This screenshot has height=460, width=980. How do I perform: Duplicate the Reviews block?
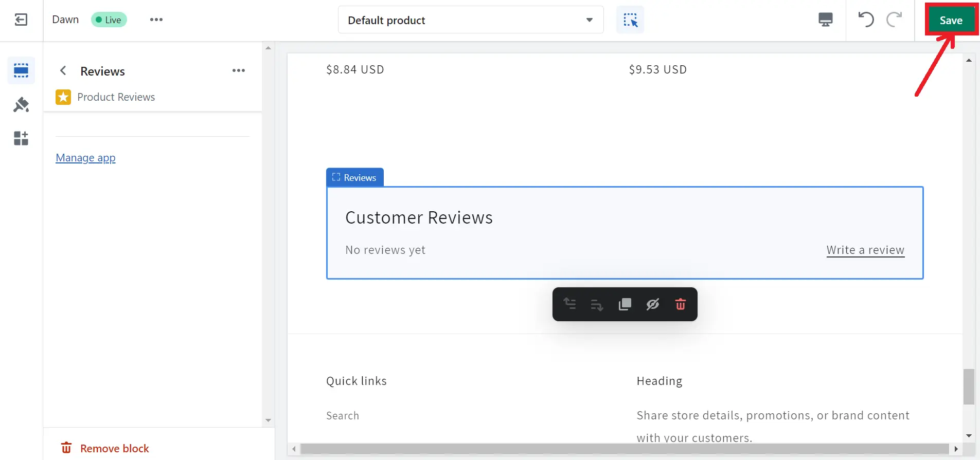[x=625, y=304]
